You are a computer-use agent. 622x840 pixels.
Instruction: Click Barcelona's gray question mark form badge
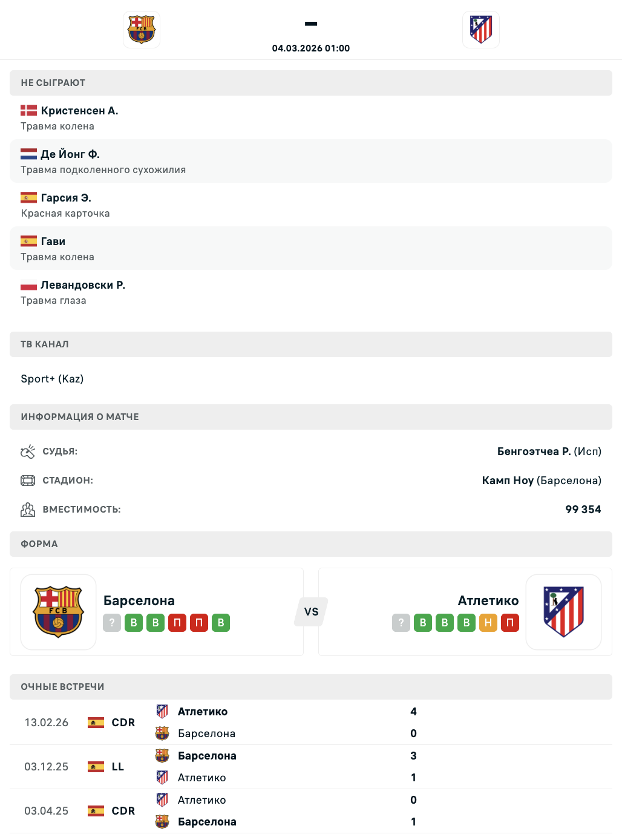coord(112,623)
